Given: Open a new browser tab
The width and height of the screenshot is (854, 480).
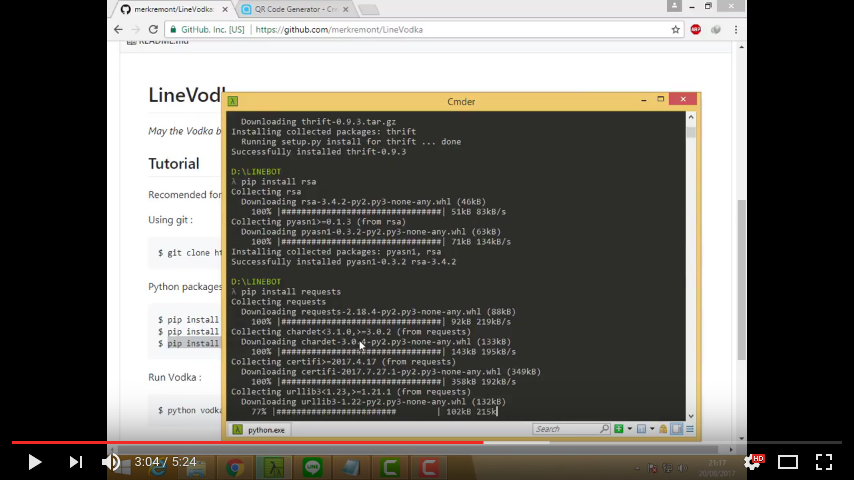Looking at the screenshot, I should point(369,10).
